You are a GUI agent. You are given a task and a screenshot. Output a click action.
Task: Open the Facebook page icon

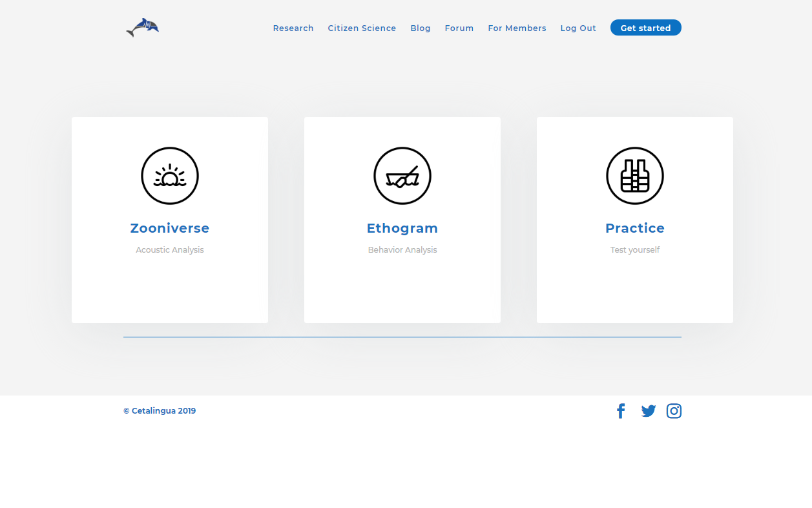(x=621, y=411)
